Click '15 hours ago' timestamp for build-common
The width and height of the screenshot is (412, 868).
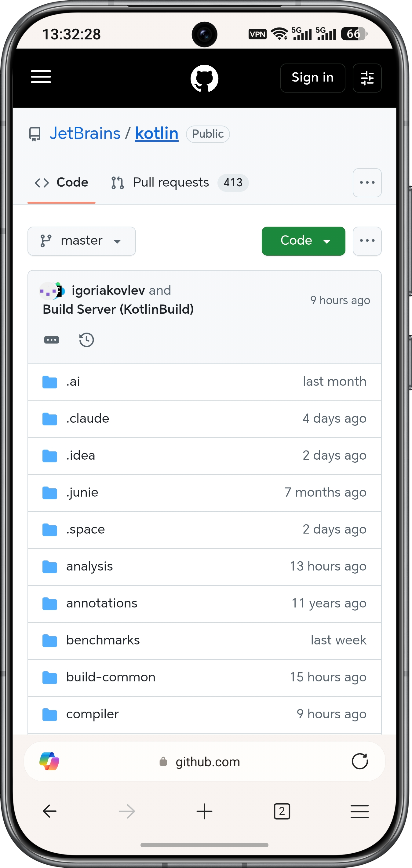pos(328,678)
